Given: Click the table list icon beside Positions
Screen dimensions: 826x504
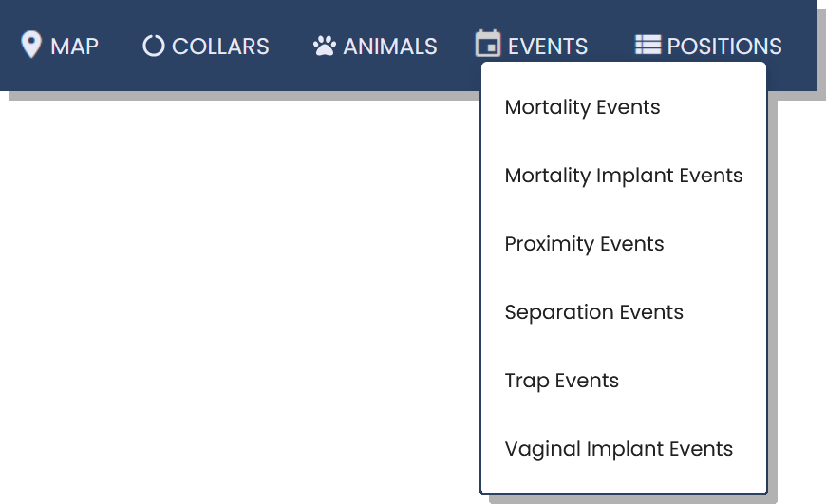Looking at the screenshot, I should [x=648, y=45].
